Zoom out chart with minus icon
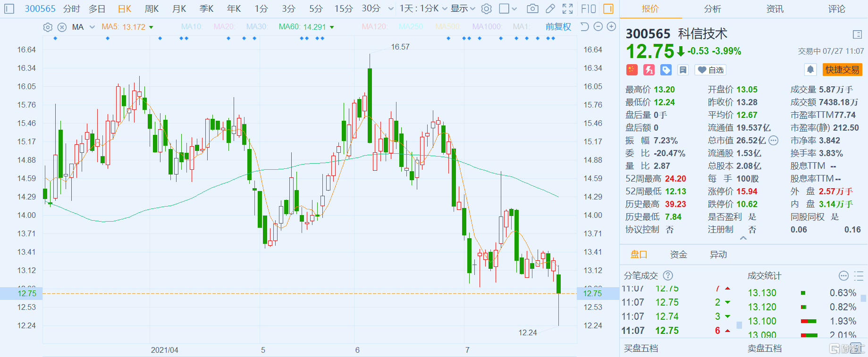The image size is (868, 357). 598,26
